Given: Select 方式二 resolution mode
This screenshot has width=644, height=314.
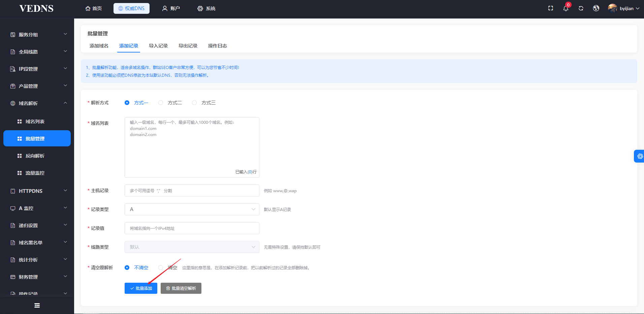Looking at the screenshot, I should pos(170,103).
